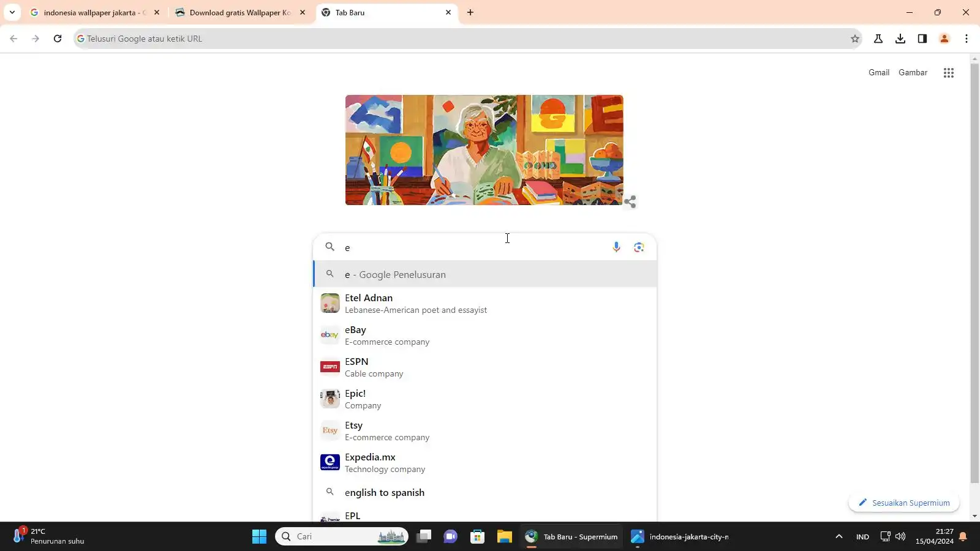Click the Sesuaikan Supermium button

[x=904, y=503]
